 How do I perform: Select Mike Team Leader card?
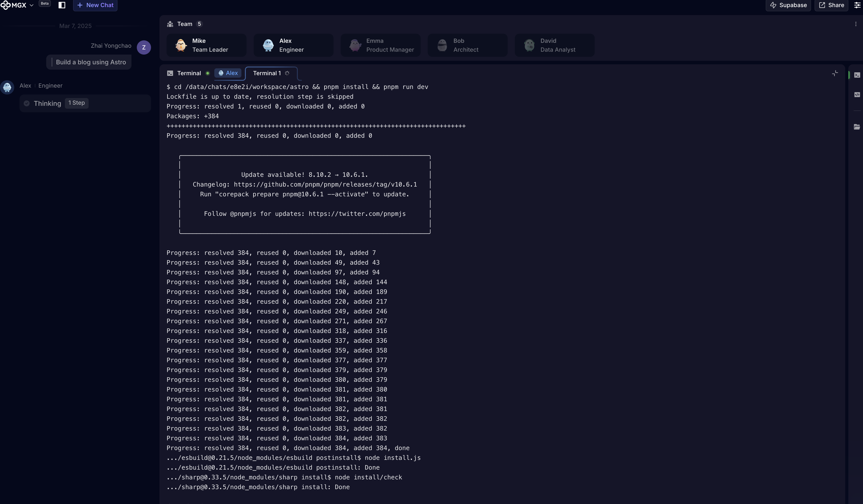206,45
